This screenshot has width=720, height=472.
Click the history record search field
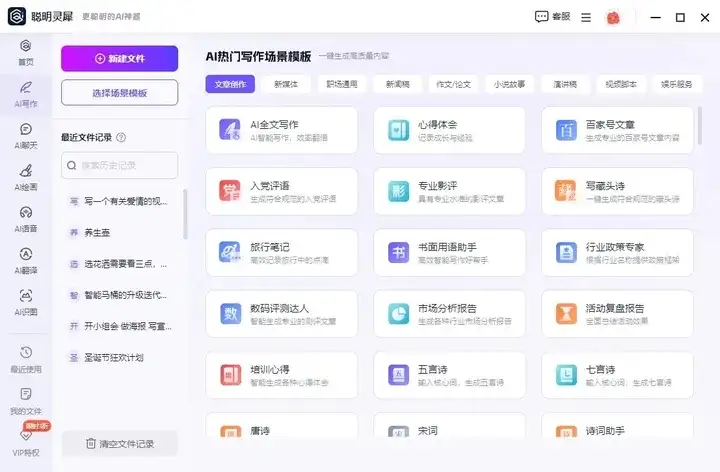[119, 165]
